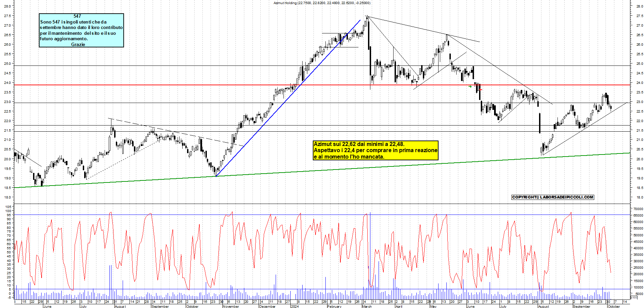Click '27.5' on the right price axis
Screen dimensions: 644x308
tap(639, 16)
